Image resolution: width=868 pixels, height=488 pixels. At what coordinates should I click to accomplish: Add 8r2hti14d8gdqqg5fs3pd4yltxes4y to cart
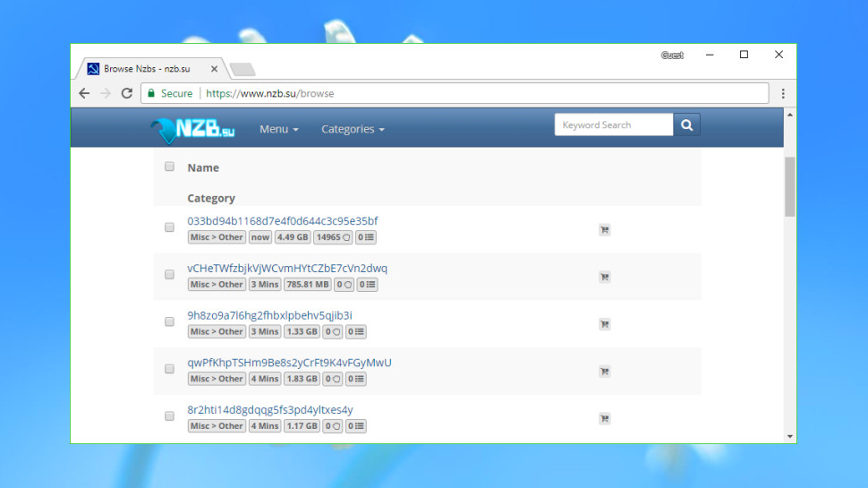tap(605, 418)
